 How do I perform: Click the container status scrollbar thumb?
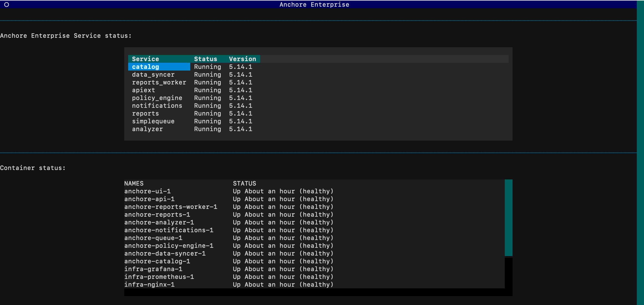click(x=508, y=218)
